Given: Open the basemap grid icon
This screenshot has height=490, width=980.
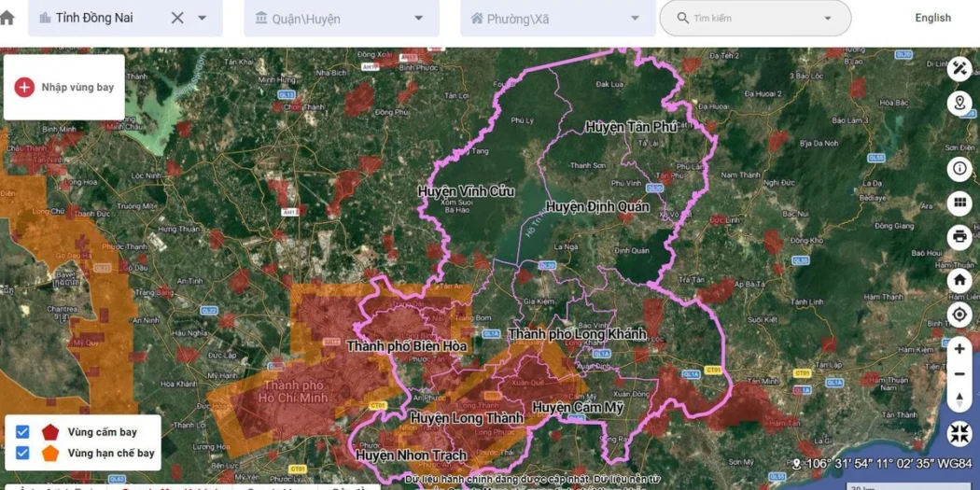Looking at the screenshot, I should coord(959,203).
